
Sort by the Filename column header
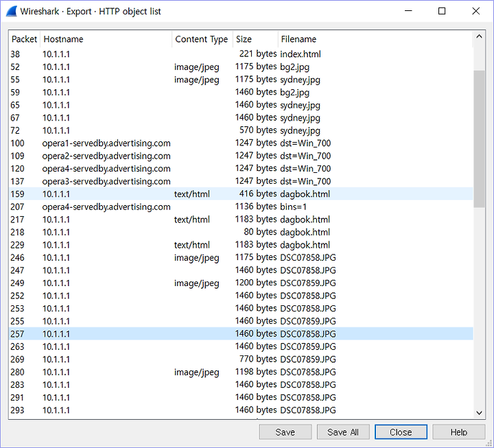coord(375,39)
